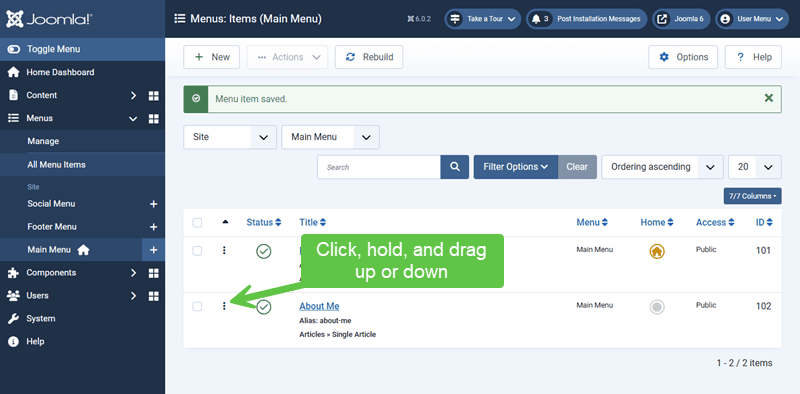Image resolution: width=800 pixels, height=394 pixels.
Task: Click the Help toolbar button
Action: [x=753, y=57]
